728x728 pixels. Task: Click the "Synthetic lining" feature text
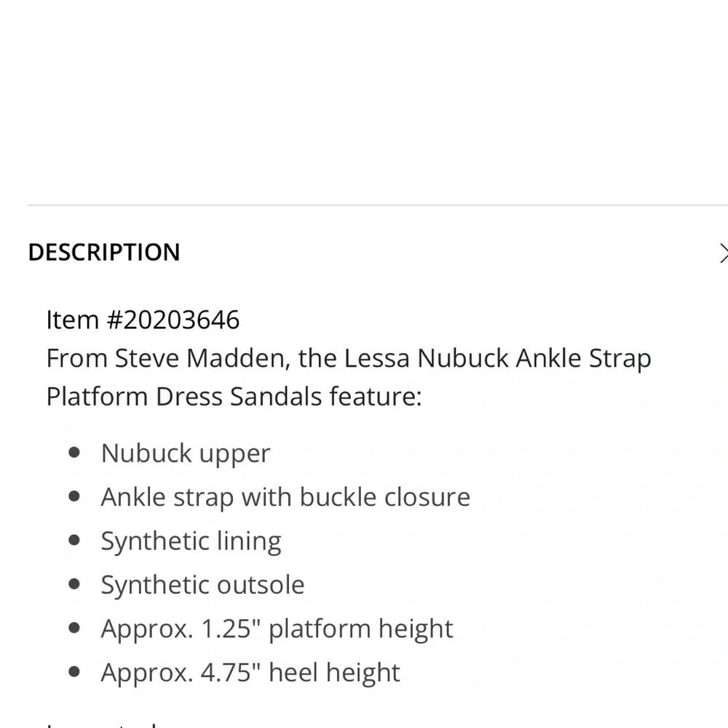tap(191, 541)
